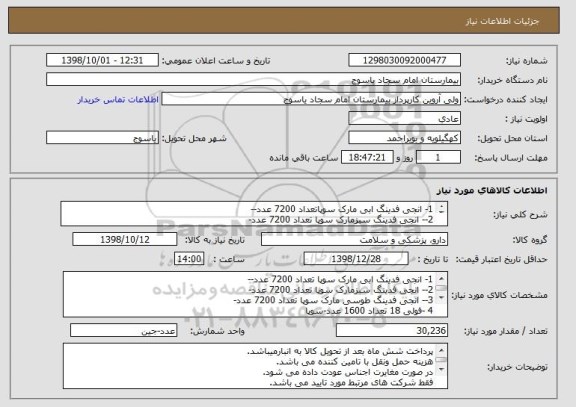The image size is (576, 407).
Task: Click the quantity field showing 30,236
Action: tap(392, 331)
